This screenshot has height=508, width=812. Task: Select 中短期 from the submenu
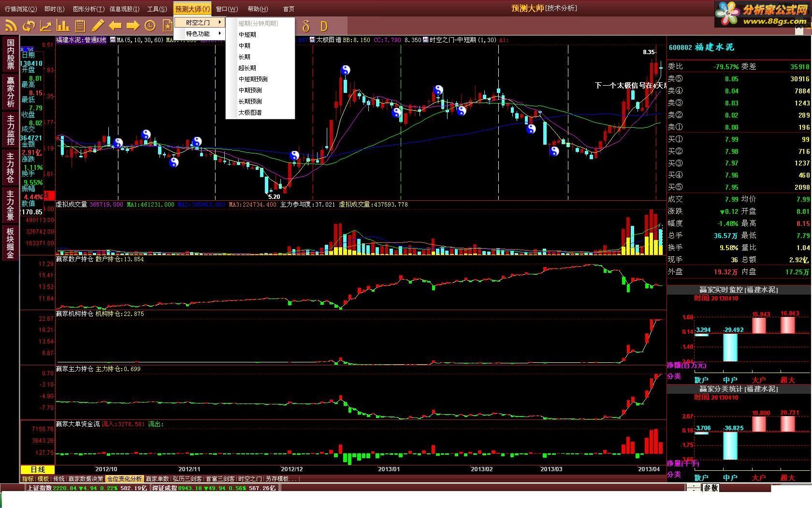[260, 34]
